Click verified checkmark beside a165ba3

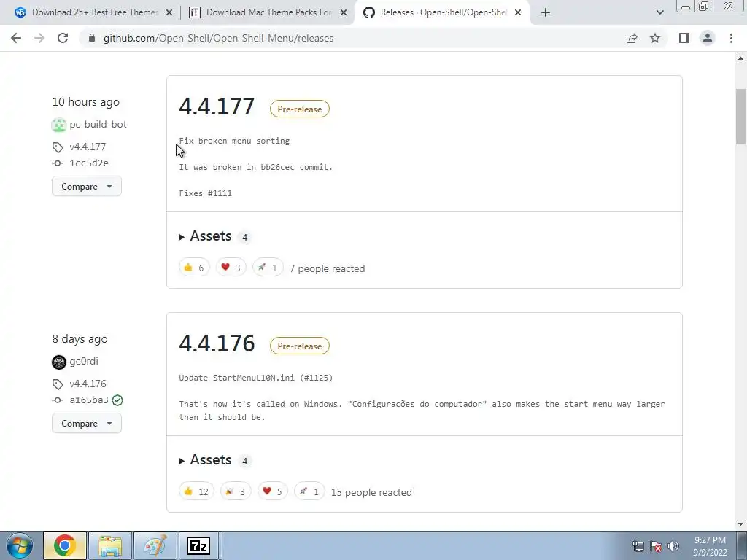[117, 400]
